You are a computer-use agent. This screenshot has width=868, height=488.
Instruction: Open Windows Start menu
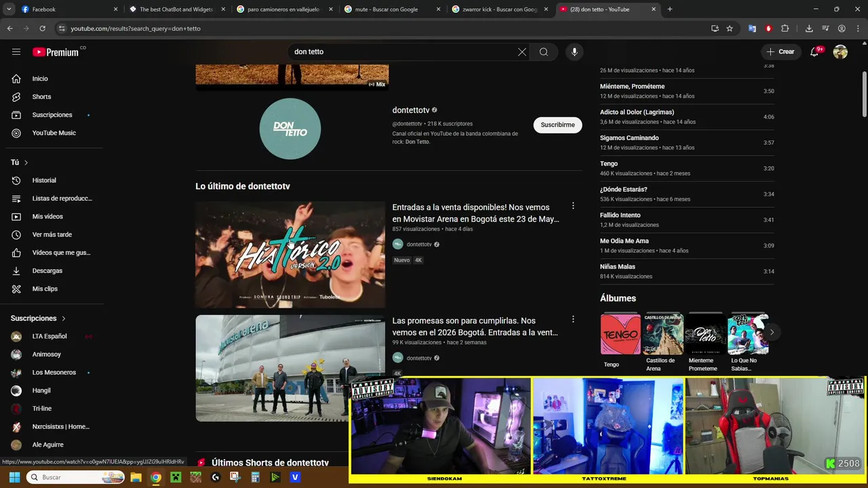[14, 477]
